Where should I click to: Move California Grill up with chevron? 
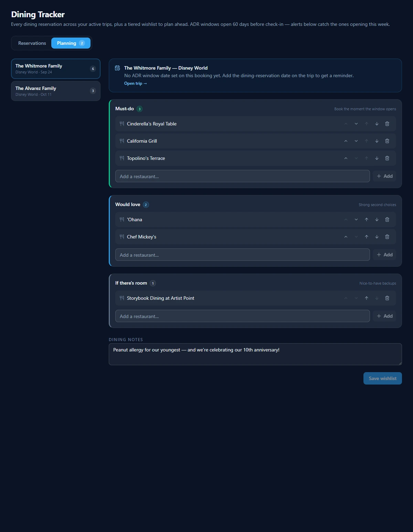[x=346, y=141]
